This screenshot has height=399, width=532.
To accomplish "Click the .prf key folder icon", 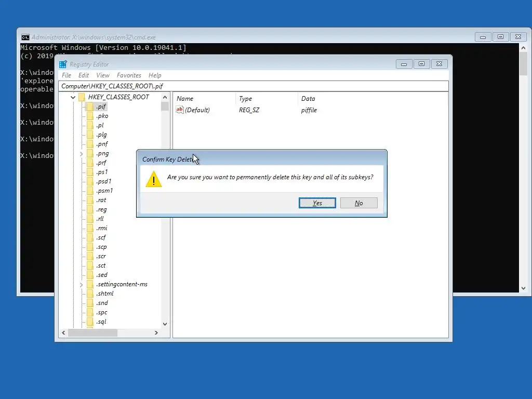I will point(90,163).
